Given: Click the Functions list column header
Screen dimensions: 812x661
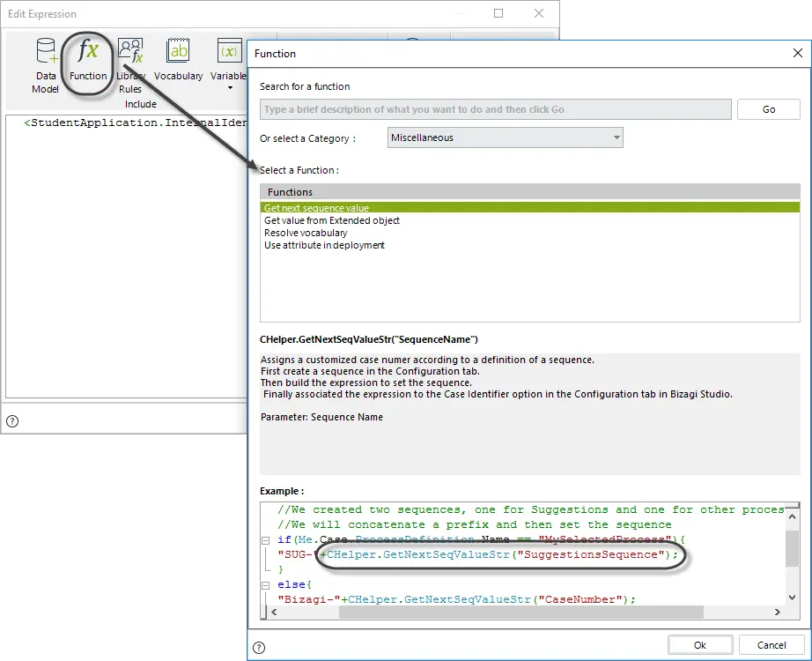Looking at the screenshot, I should coord(530,192).
